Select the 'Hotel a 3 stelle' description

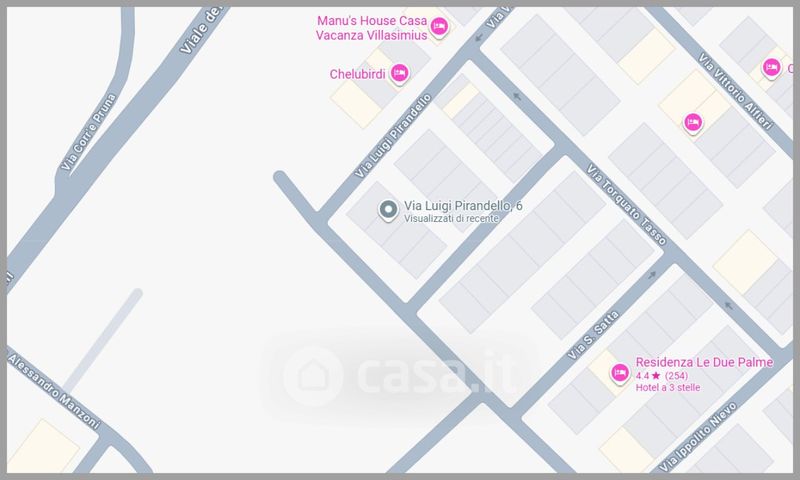point(668,388)
